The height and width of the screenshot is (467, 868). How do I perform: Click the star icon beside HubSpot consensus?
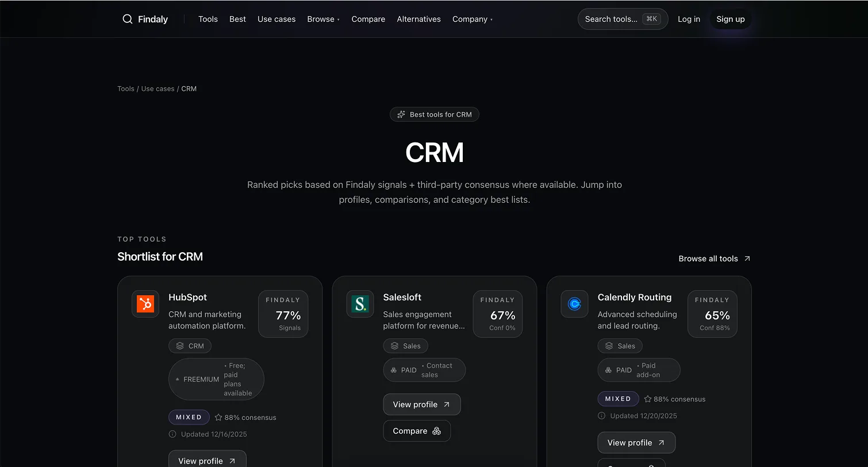pyautogui.click(x=218, y=418)
